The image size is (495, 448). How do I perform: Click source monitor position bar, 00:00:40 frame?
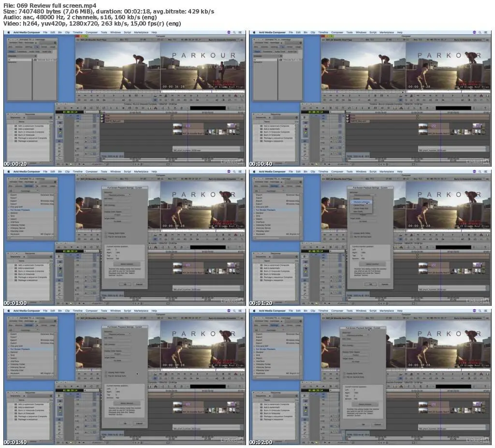[363, 91]
